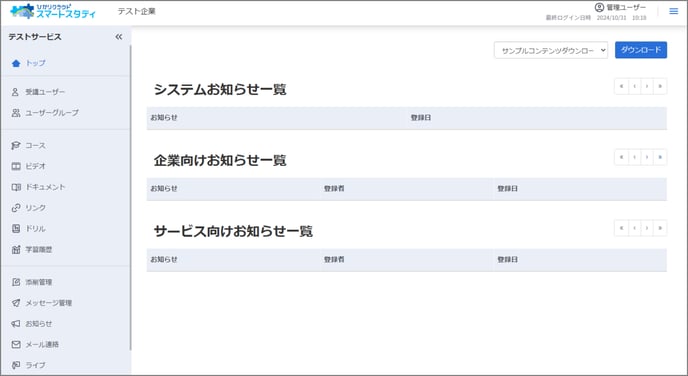Click the スマートスタディ logo

coord(53,11)
